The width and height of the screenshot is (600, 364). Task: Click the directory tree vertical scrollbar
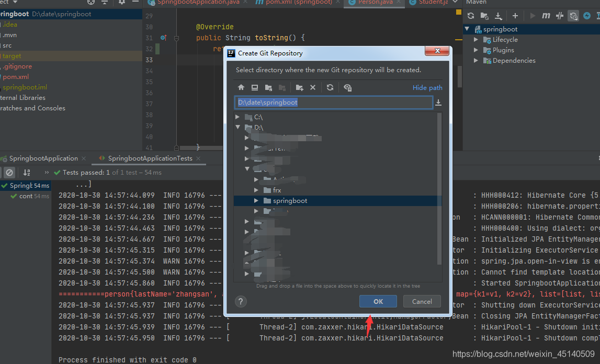coord(439,188)
